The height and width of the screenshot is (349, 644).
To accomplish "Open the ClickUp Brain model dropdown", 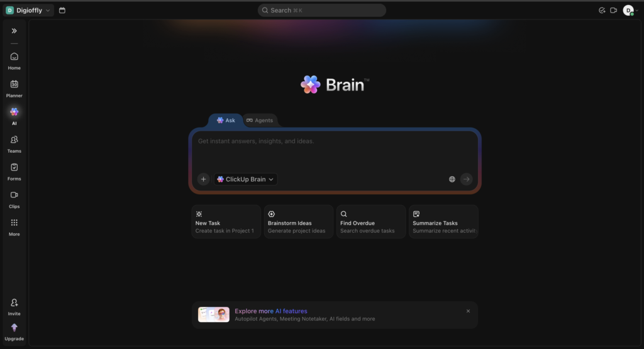I will point(245,179).
